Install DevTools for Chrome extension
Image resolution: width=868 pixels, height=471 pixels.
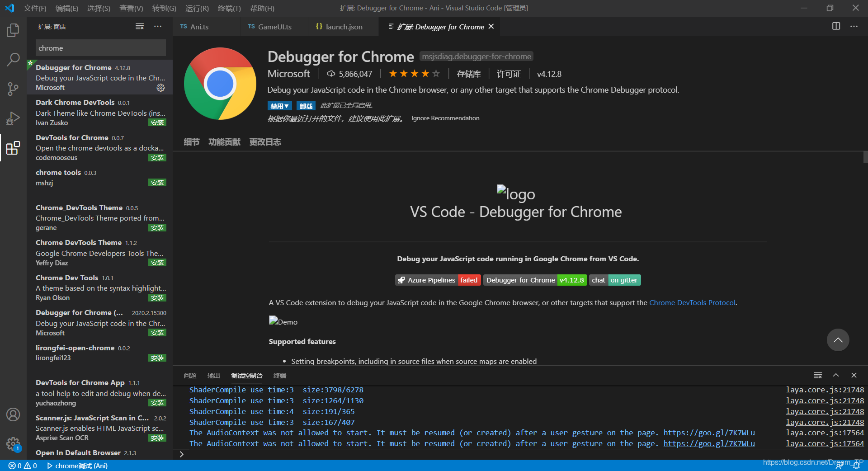point(157,158)
